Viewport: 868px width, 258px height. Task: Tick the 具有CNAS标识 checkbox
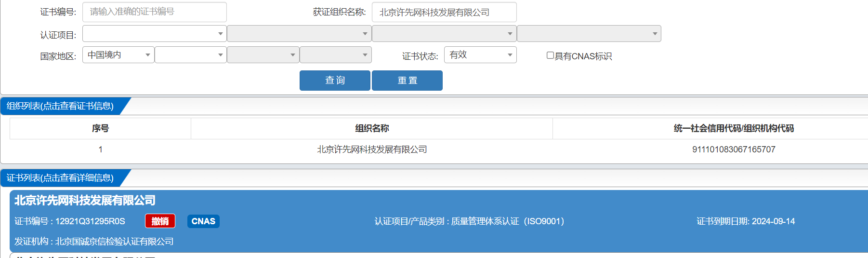click(x=550, y=55)
